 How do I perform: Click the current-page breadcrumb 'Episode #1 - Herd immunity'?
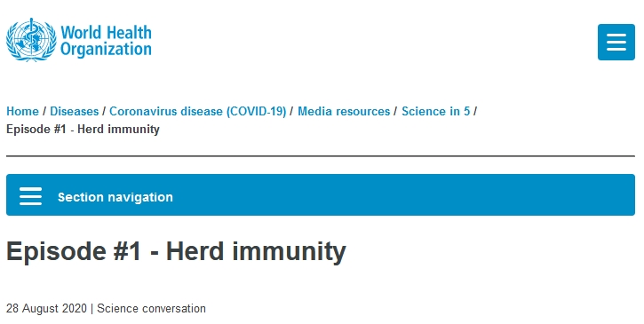pos(83,129)
